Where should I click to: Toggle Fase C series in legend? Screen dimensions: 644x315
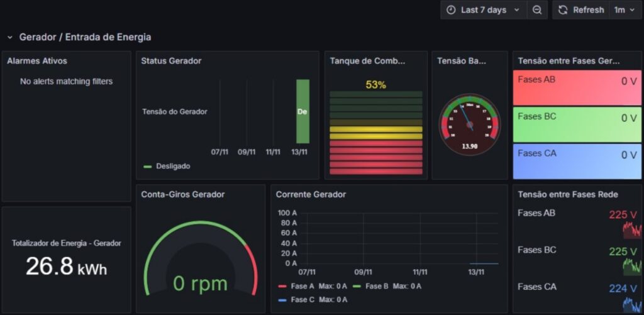coord(303,300)
